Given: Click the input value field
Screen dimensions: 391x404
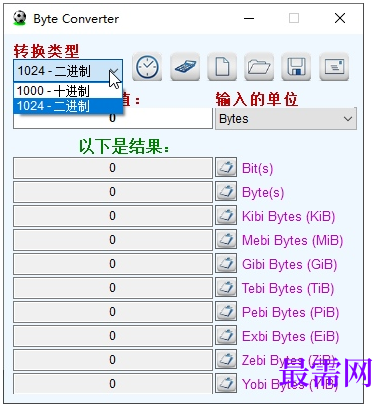Looking at the screenshot, I should (x=113, y=119).
